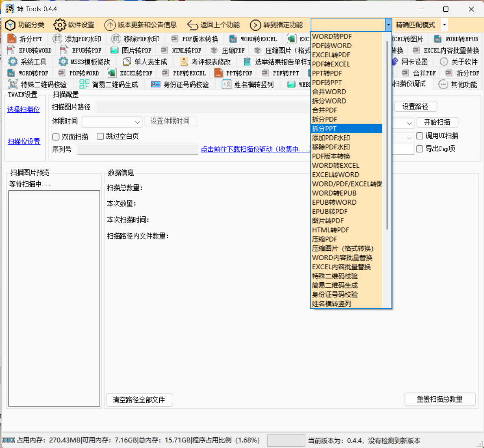Open the 系统工具 gear icon tab

tap(13, 62)
